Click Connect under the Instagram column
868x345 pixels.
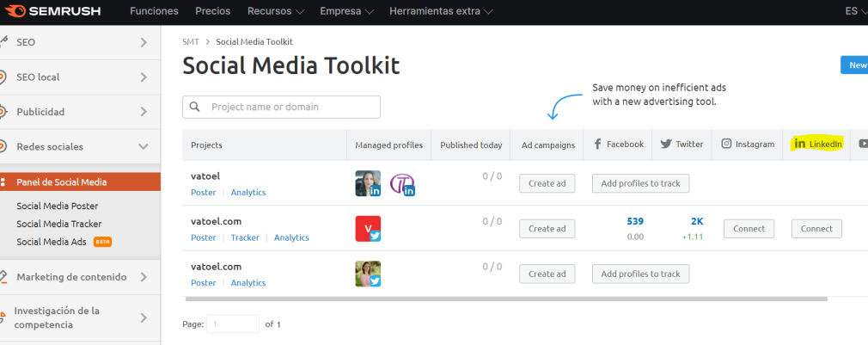749,229
